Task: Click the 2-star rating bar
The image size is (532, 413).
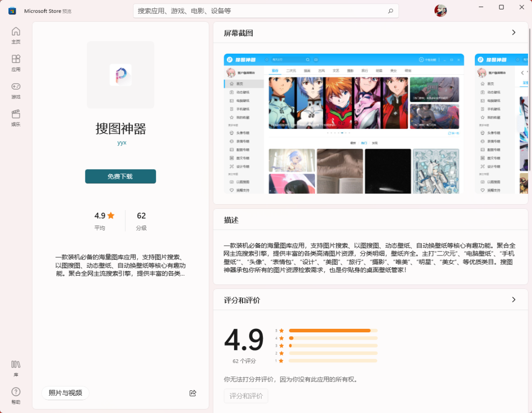Action: point(333,353)
